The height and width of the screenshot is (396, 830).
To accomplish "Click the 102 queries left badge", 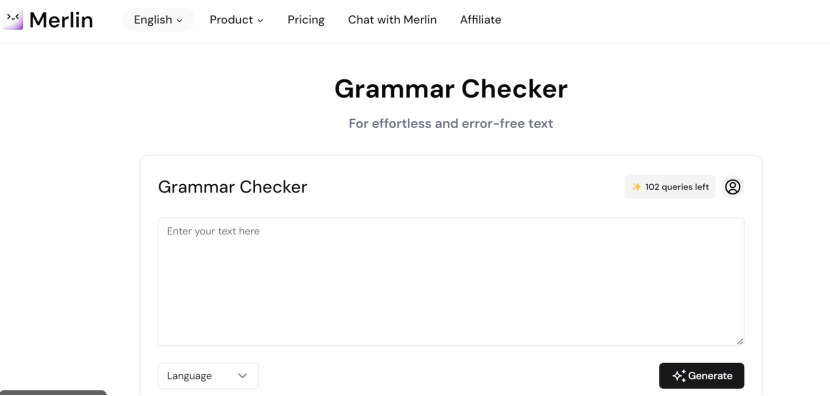I will 670,187.
